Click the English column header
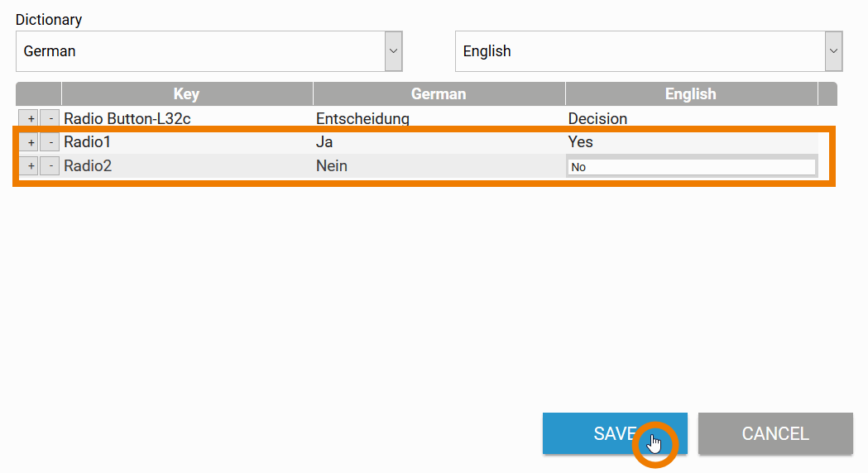Screen dimensions: 868x473 pyautogui.click(x=690, y=94)
